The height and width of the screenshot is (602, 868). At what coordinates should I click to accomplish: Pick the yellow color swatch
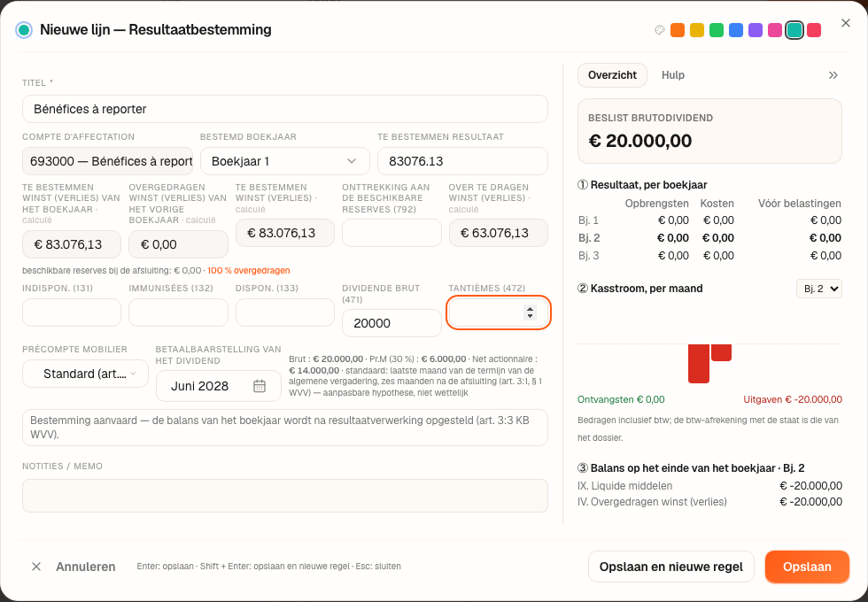(697, 30)
